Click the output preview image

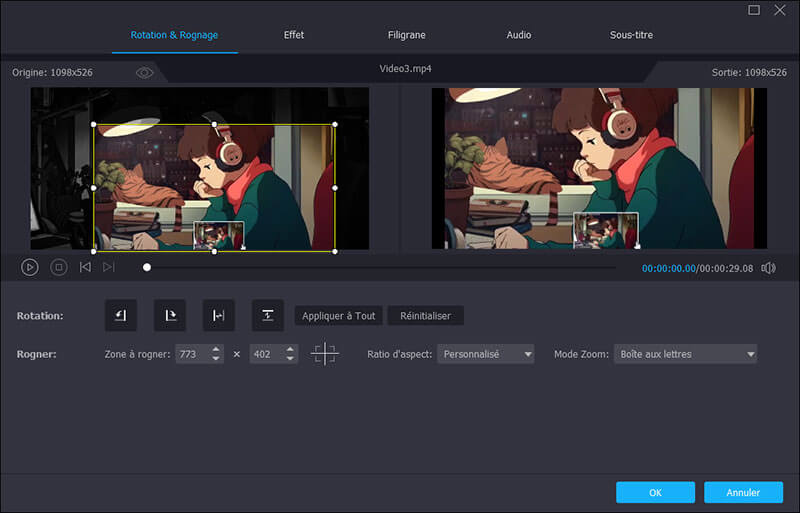coord(599,168)
